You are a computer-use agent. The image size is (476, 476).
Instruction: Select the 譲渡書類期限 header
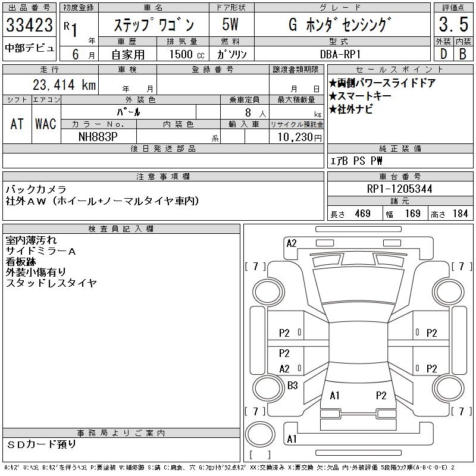point(296,69)
